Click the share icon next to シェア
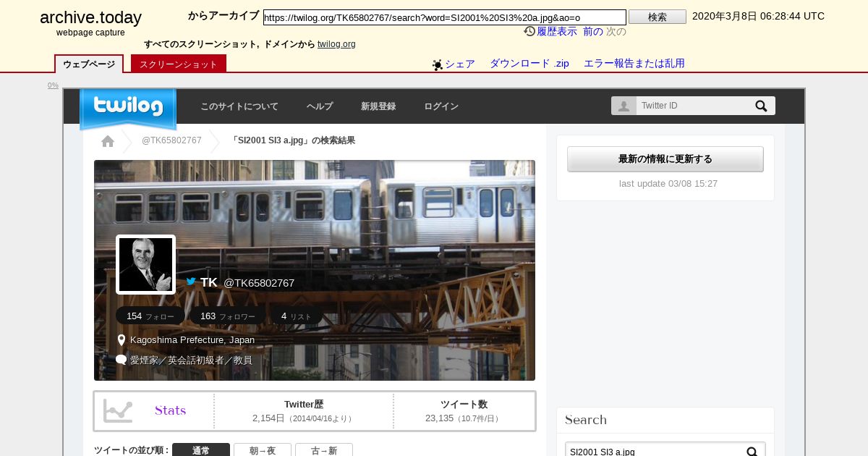 pos(438,64)
